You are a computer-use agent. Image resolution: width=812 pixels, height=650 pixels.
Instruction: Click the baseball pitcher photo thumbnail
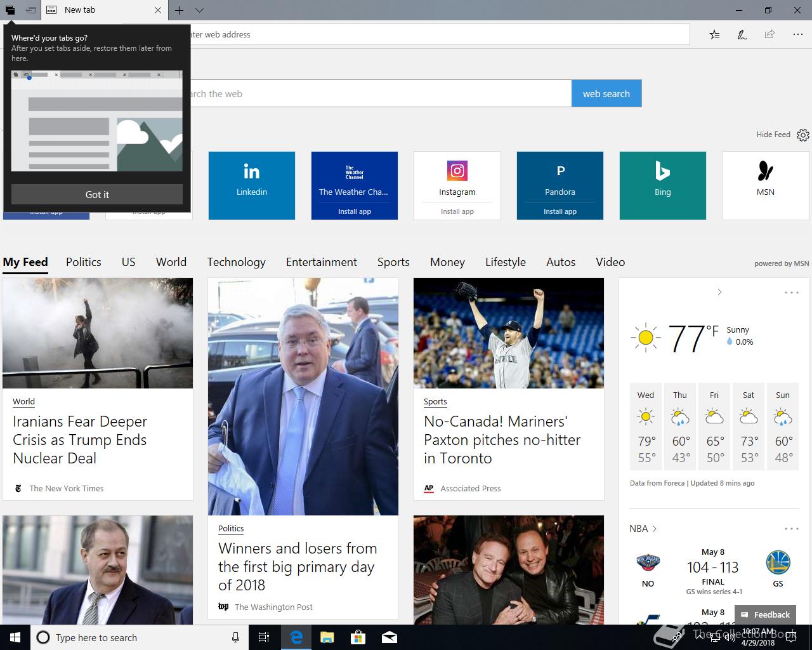click(509, 333)
